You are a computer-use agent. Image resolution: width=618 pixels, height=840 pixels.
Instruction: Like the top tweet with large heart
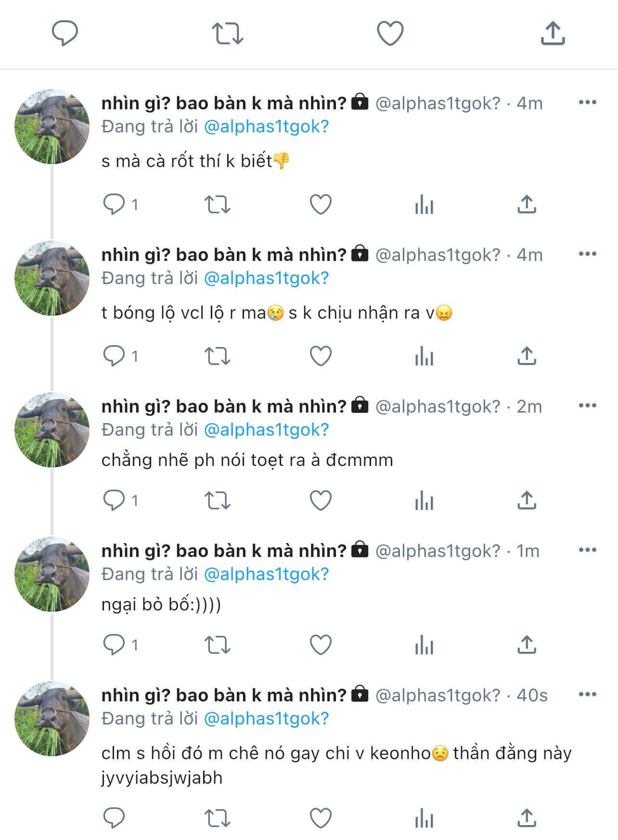pos(390,34)
